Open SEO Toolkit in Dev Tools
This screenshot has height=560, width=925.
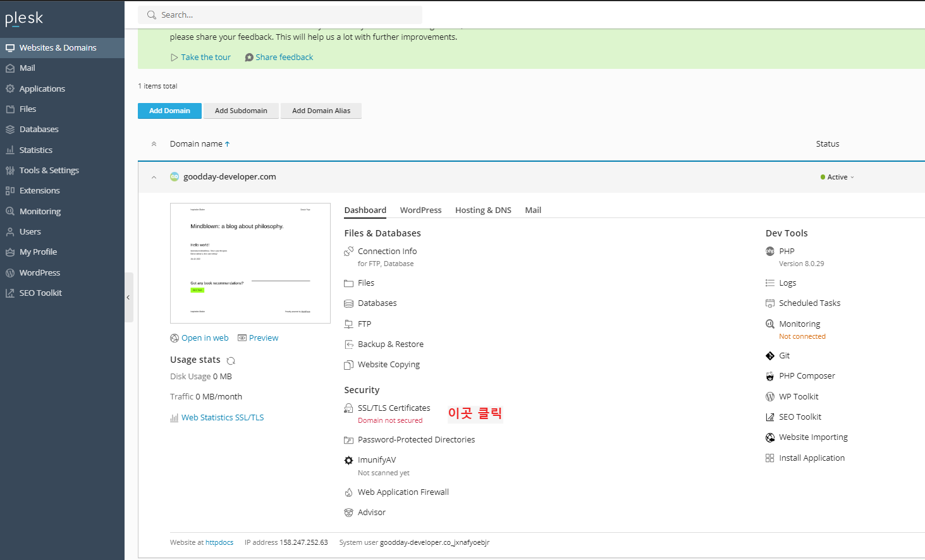point(800,417)
